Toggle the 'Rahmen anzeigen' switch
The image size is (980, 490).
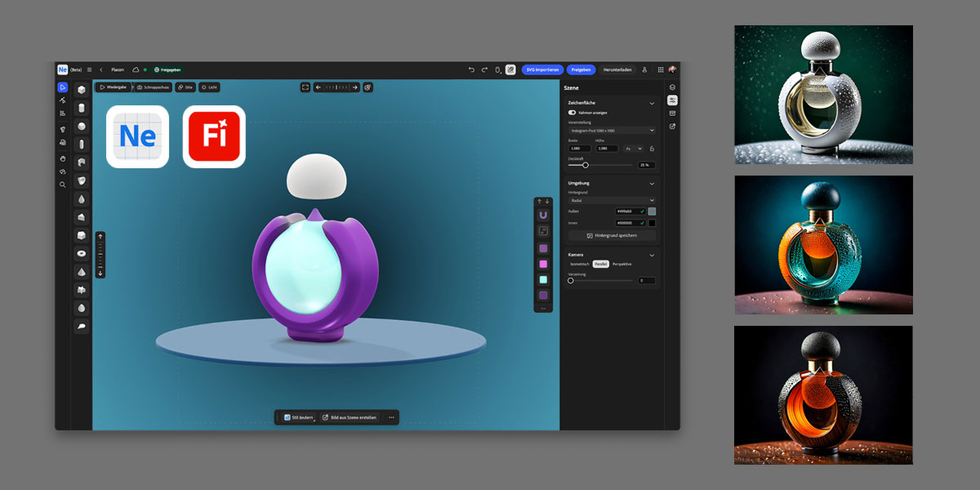572,113
